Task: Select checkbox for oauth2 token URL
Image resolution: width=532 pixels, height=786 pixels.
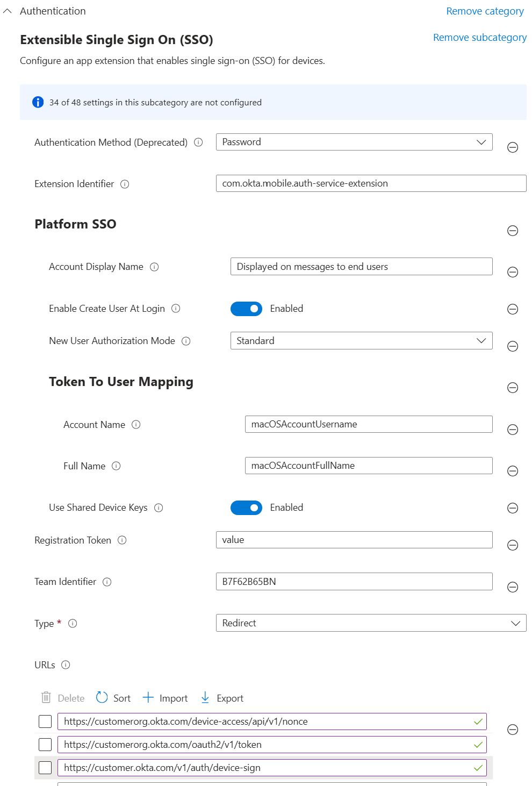Action: (45, 745)
